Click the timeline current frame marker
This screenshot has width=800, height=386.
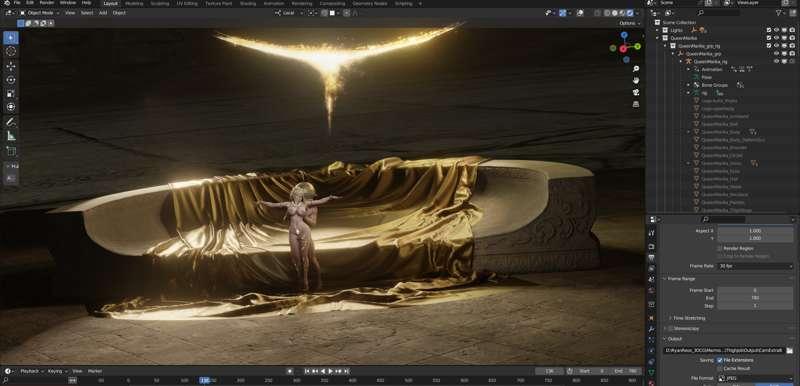[205, 380]
